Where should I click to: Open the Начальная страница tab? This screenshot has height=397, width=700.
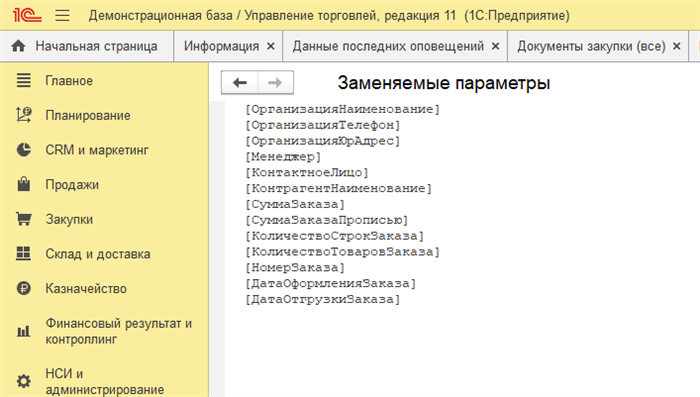point(87,46)
